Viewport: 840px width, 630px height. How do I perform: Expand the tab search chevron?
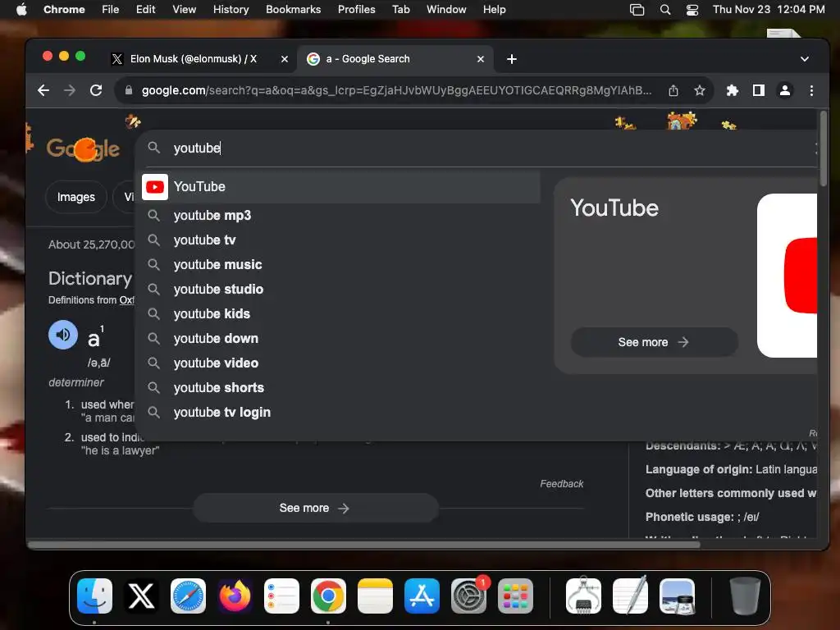(805, 59)
